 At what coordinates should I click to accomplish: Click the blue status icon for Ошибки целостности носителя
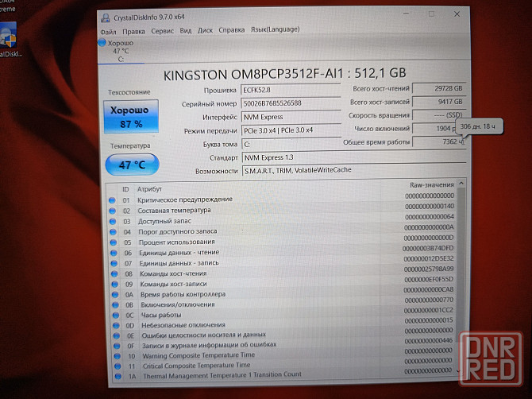coord(117,336)
